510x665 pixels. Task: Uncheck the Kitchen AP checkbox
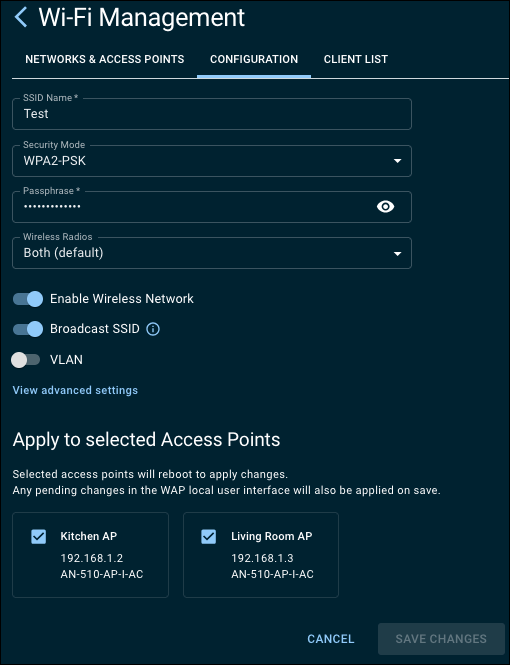tap(39, 536)
